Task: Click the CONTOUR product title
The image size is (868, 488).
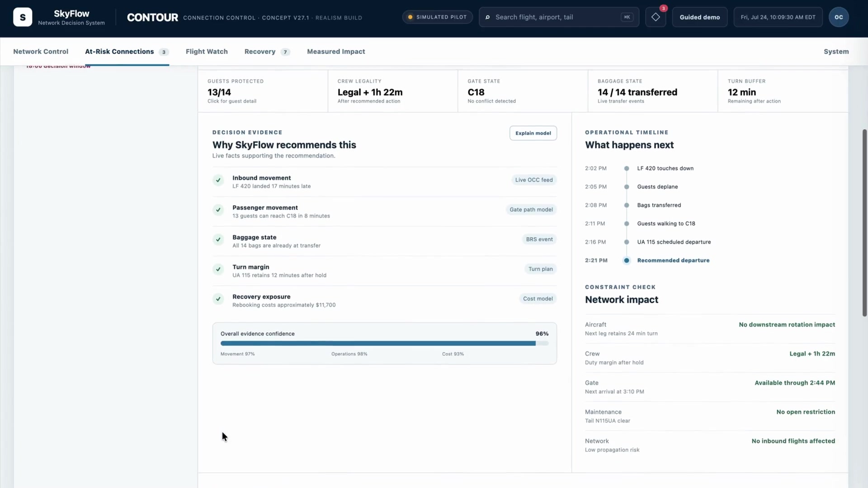Action: [152, 18]
